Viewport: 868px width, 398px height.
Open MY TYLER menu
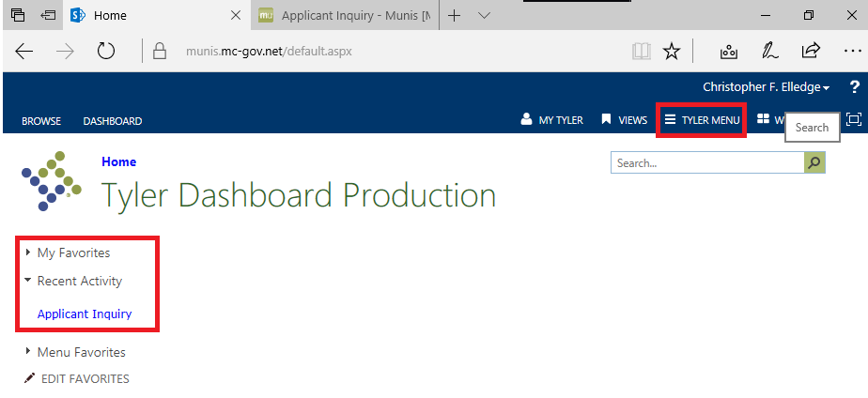[x=552, y=120]
